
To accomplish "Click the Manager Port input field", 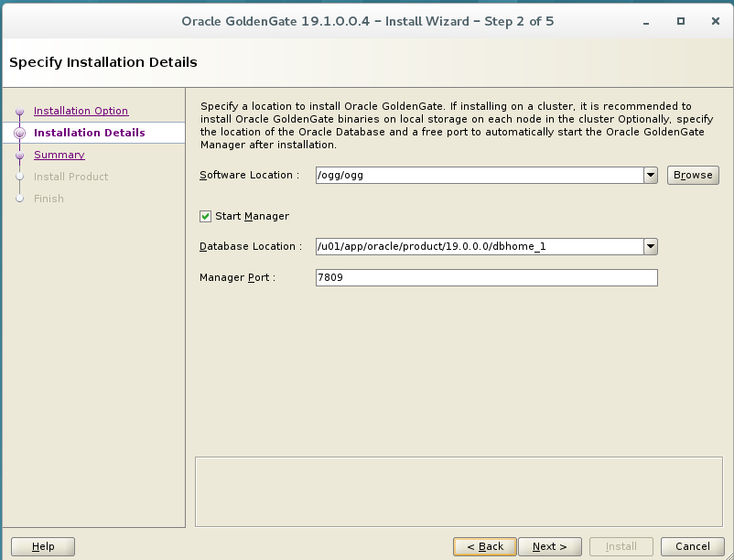I will coord(486,277).
